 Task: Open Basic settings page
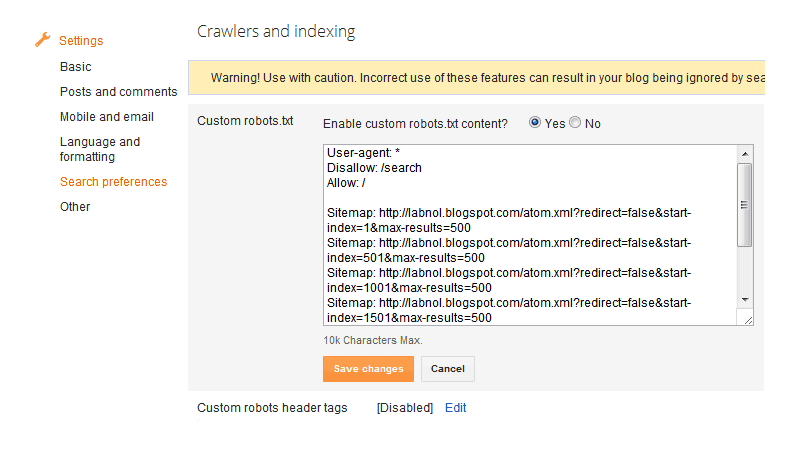pyautogui.click(x=75, y=67)
